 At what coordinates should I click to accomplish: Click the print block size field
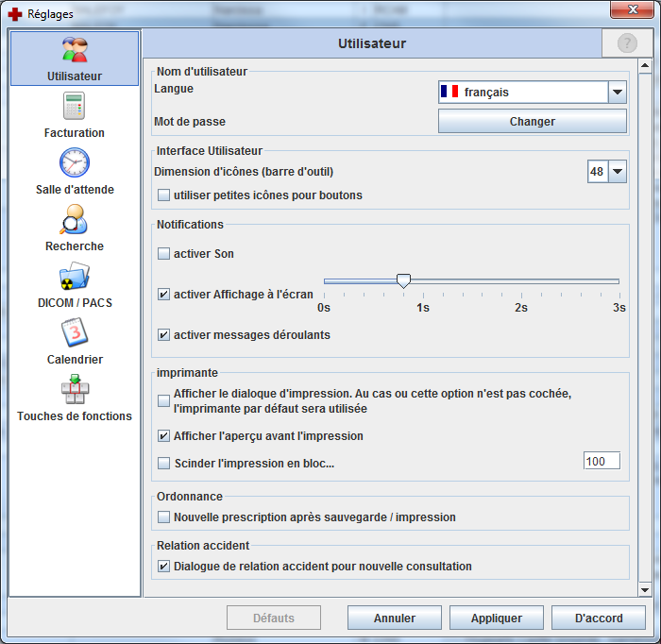click(602, 462)
